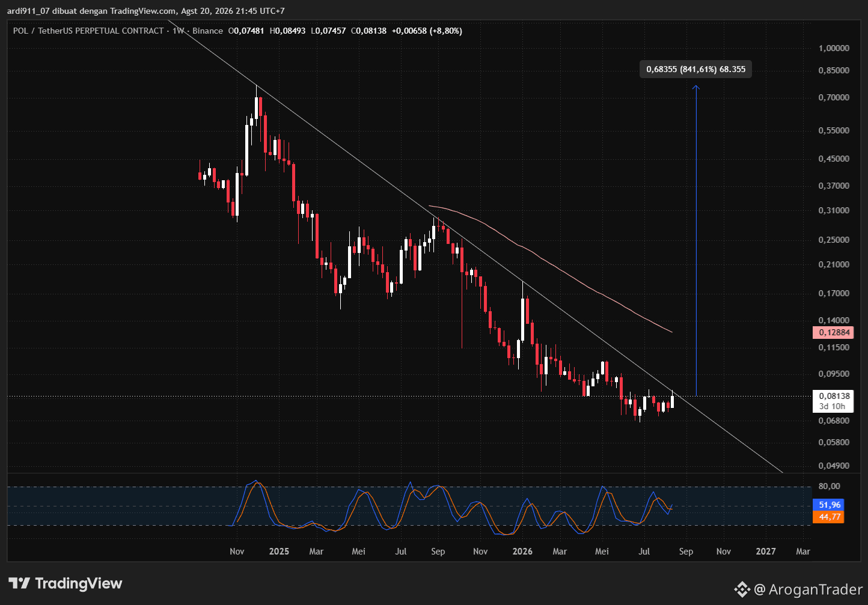Click the "2026" year label on time axis
Image resolution: width=868 pixels, height=605 pixels.
coord(522,552)
